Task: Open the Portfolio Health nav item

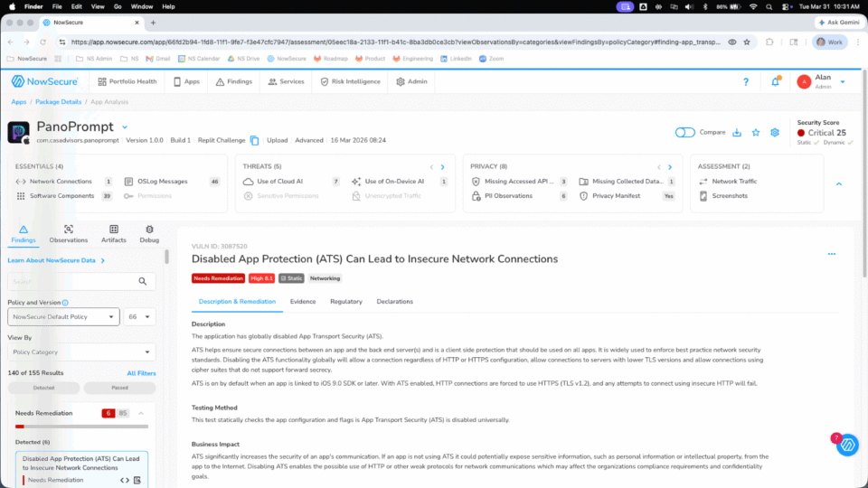Action: 127,82
